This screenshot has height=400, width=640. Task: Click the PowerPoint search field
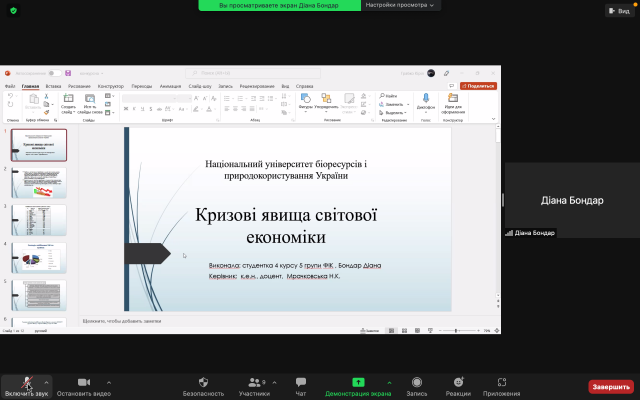pyautogui.click(x=253, y=73)
